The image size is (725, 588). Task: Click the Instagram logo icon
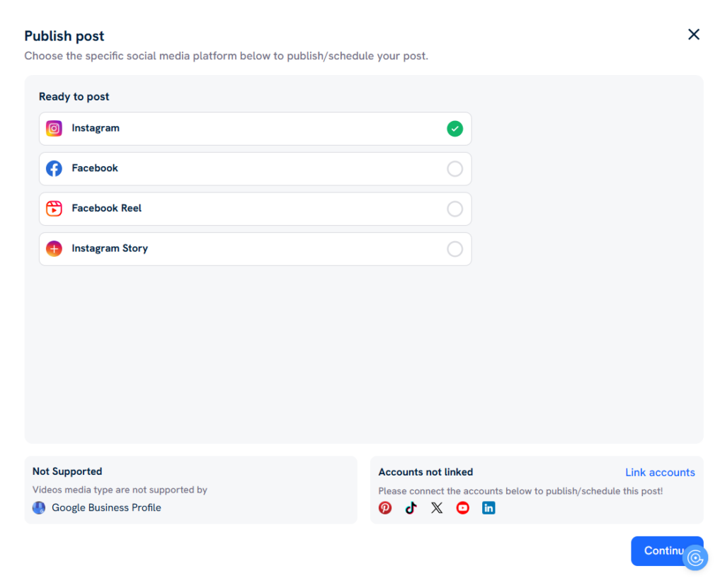click(x=54, y=129)
